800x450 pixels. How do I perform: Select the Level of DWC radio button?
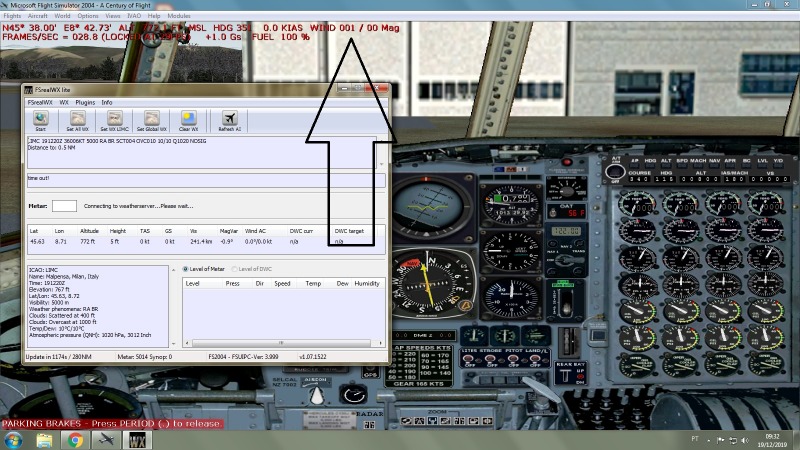pos(234,269)
